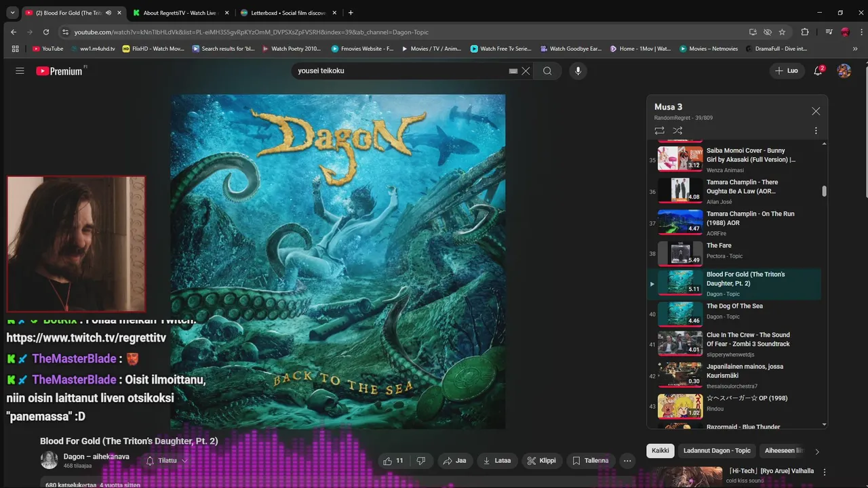Play The Dog Of The Sea

(x=736, y=313)
